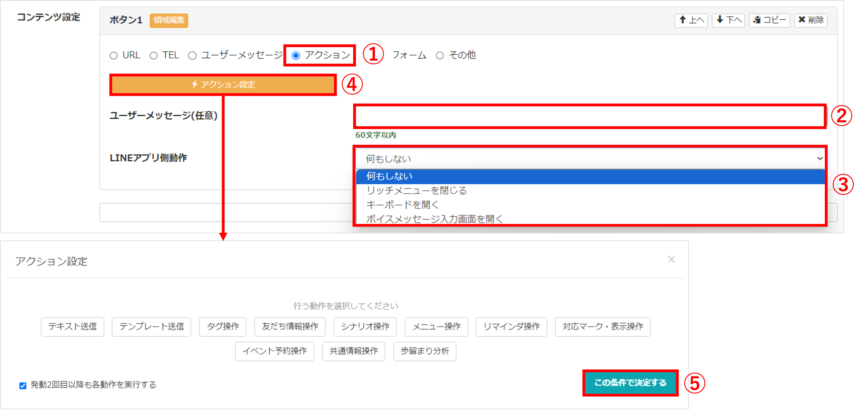Select the URL radio option
The width and height of the screenshot is (868, 411).
(114, 56)
